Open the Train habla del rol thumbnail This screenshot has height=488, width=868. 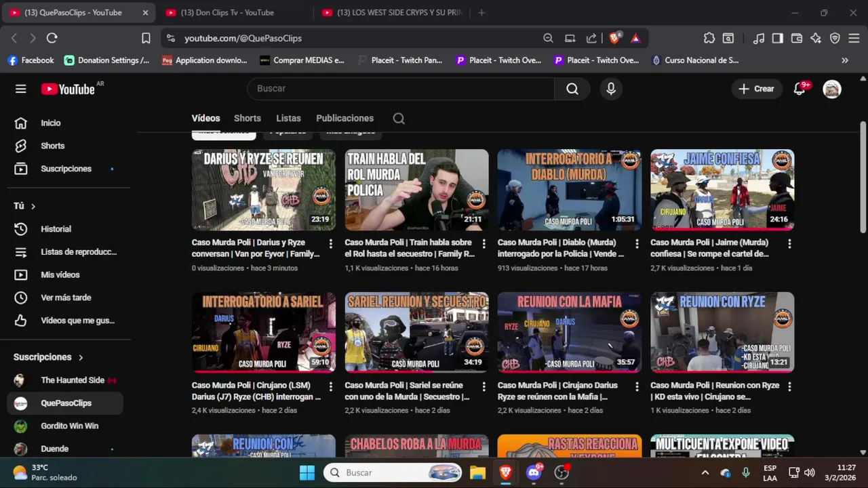[416, 190]
